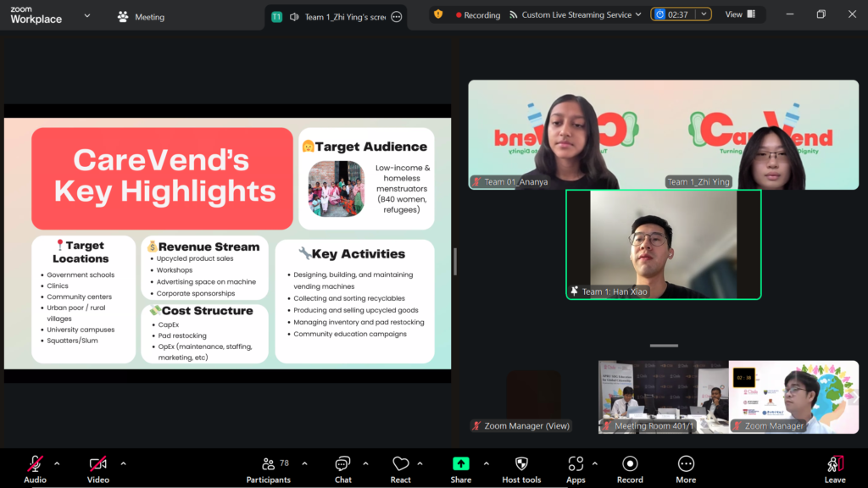Click the Meeting tab
The image size is (868, 488).
(141, 17)
